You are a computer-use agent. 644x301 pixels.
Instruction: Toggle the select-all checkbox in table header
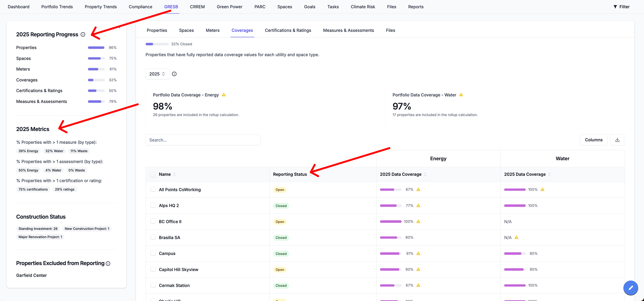click(x=153, y=174)
